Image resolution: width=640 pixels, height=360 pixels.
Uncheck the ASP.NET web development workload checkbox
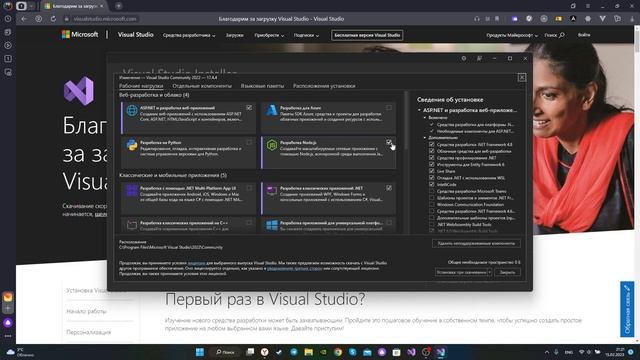tap(249, 107)
